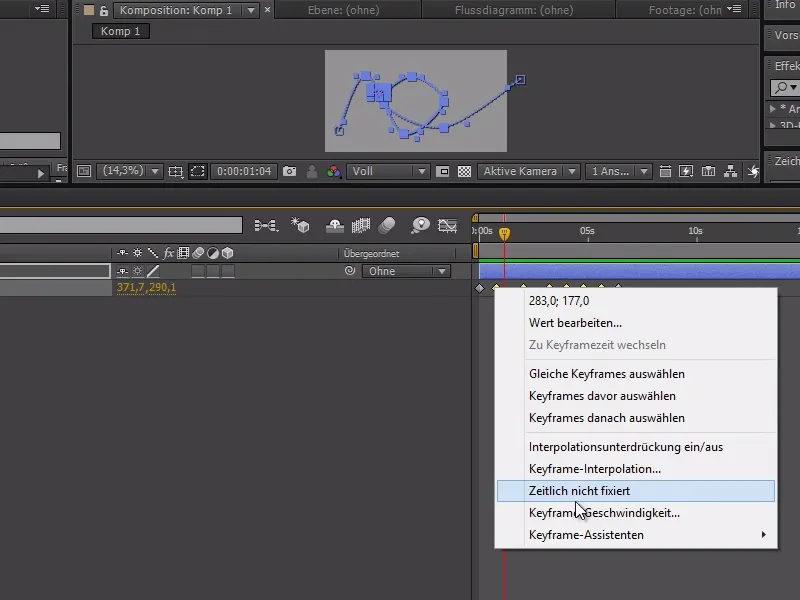800x600 pixels.
Task: Click the shy column header icon
Action: click(122, 253)
